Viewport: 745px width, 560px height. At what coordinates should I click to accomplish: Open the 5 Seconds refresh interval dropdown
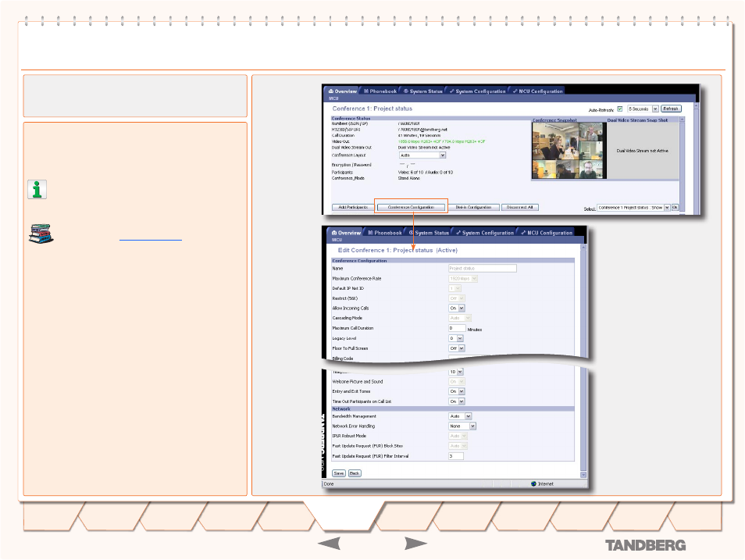click(643, 109)
